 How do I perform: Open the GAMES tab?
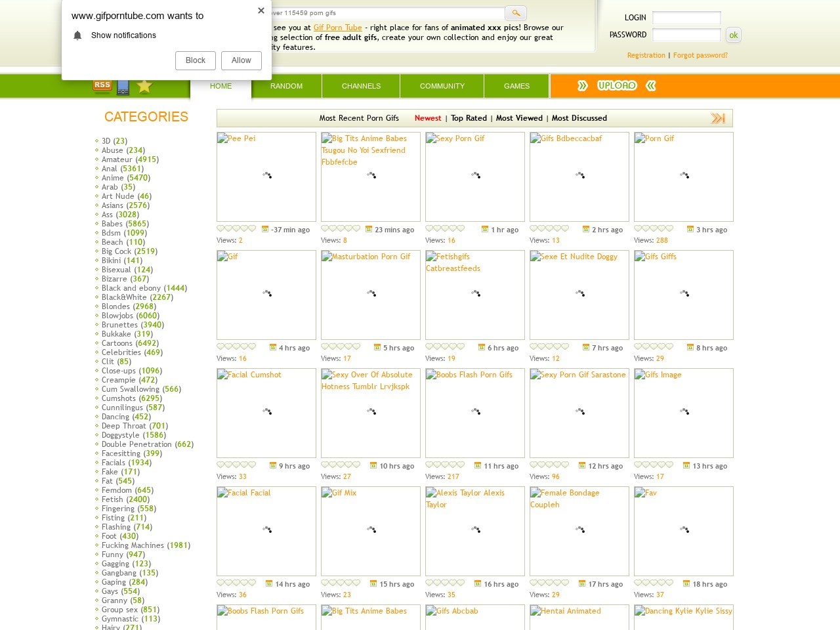[x=516, y=86]
